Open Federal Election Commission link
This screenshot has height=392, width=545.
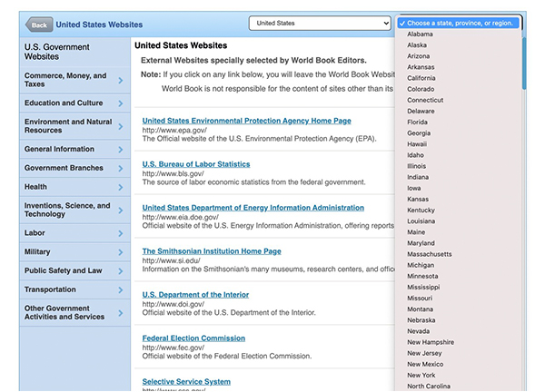[193, 338]
